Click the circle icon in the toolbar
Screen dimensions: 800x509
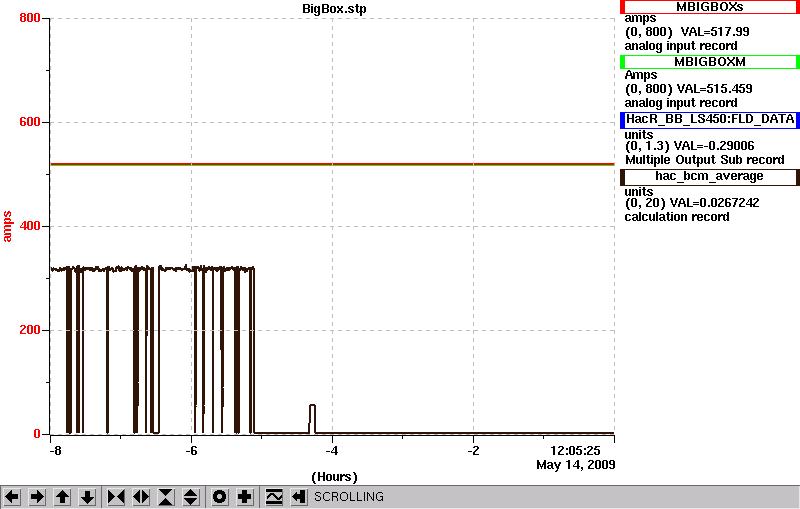[219, 496]
